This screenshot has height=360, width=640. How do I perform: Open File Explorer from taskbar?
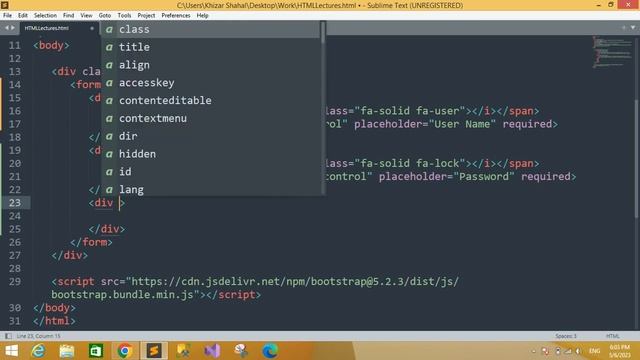click(x=67, y=351)
